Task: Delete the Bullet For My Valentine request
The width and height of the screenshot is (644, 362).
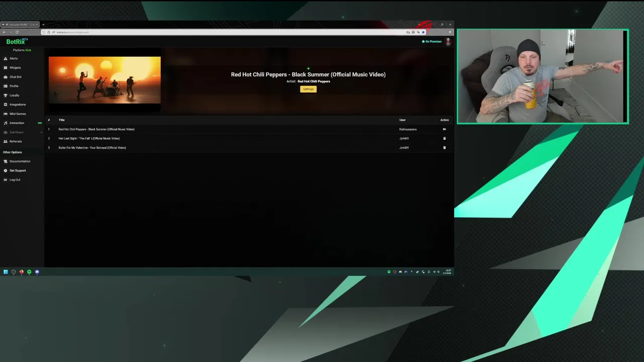Action: 444,148
